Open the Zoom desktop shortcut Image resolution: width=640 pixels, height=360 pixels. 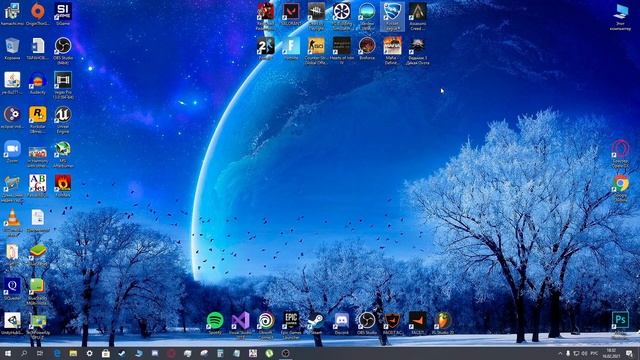point(12,152)
